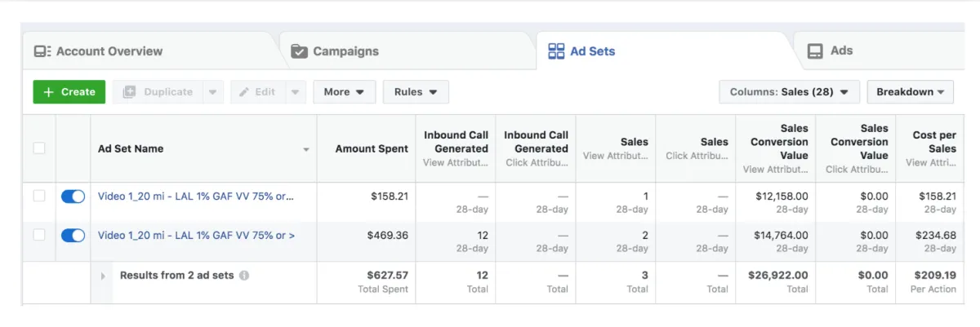
Task: Tick the second ad set row checkbox
Action: 39,236
